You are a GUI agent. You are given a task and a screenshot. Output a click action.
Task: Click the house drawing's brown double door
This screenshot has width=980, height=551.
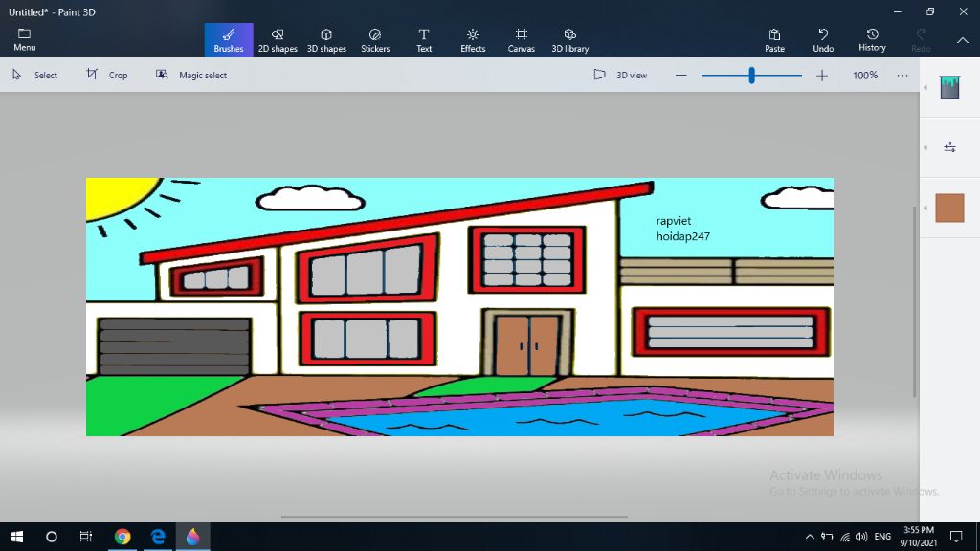[527, 344]
